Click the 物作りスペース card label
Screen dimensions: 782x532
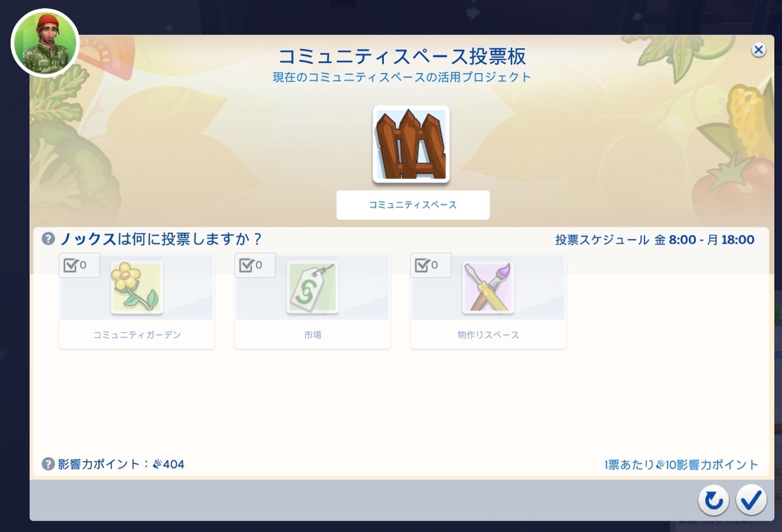[x=488, y=335]
